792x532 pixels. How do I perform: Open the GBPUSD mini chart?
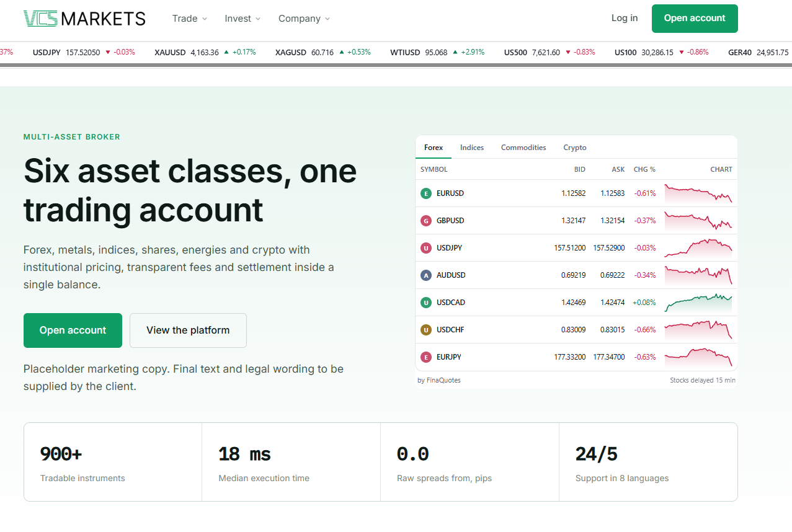[x=698, y=221]
